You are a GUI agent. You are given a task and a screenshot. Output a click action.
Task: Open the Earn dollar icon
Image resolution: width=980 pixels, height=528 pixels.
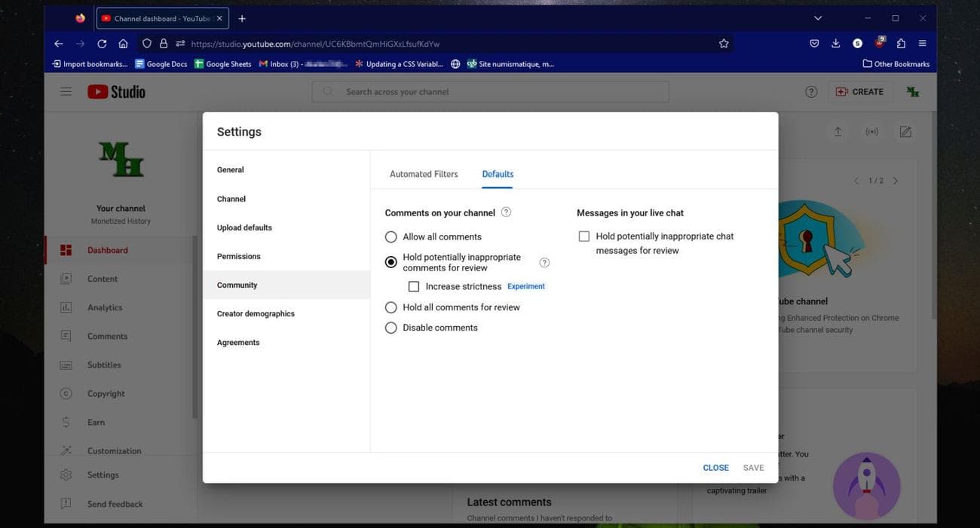click(66, 423)
